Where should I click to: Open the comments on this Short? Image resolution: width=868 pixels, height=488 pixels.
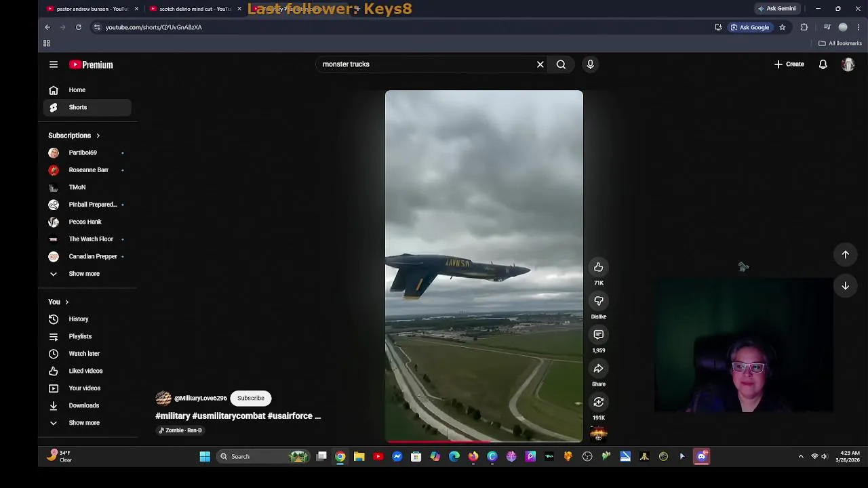point(598,335)
